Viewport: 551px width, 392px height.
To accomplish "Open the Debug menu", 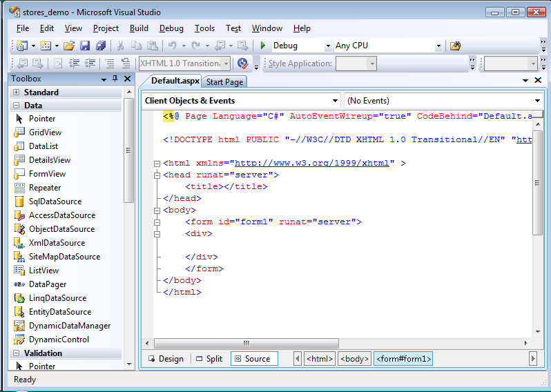I will click(171, 28).
